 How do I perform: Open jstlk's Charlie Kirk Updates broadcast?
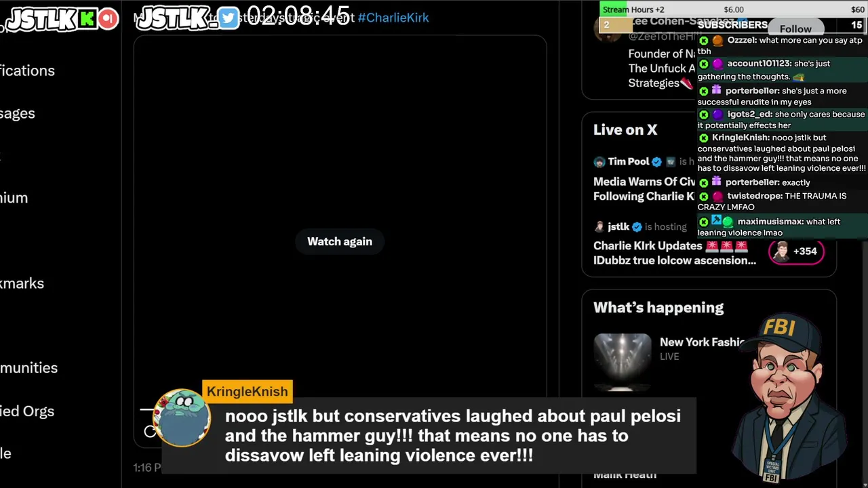point(675,253)
